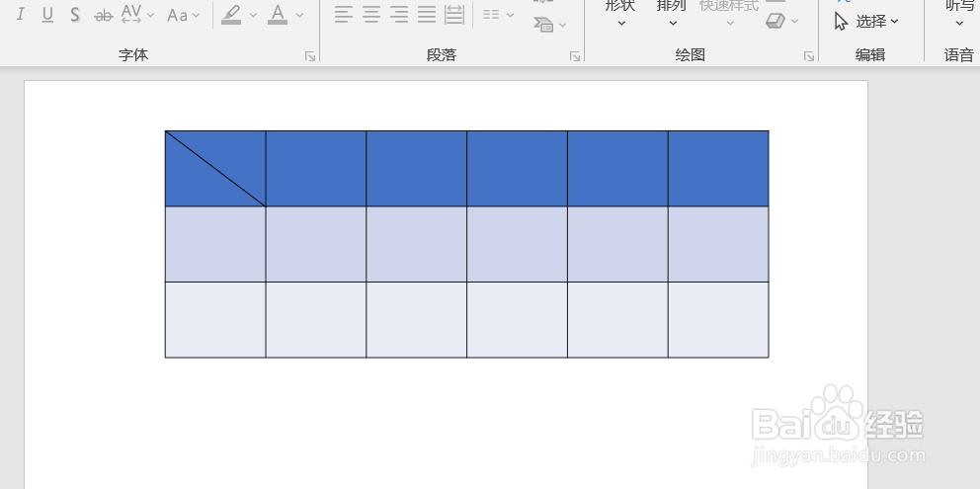Open character spacing options
The image size is (980, 489).
[x=137, y=15]
